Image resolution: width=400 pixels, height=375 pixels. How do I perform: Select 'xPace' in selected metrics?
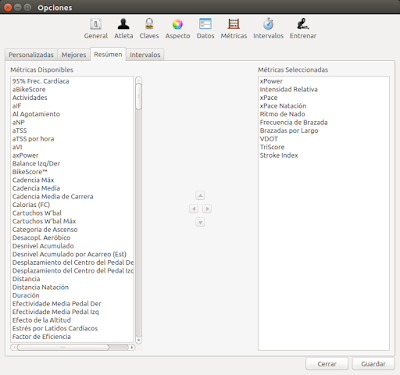[324, 98]
